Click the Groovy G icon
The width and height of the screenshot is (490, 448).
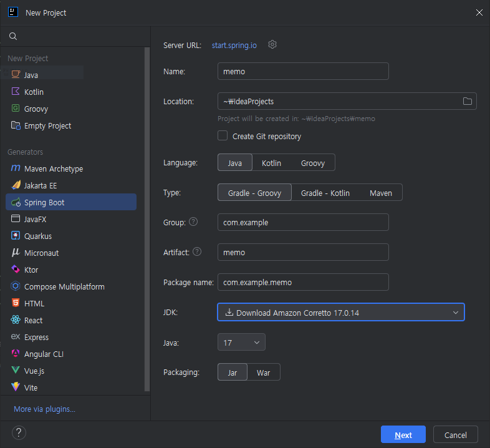pos(16,108)
